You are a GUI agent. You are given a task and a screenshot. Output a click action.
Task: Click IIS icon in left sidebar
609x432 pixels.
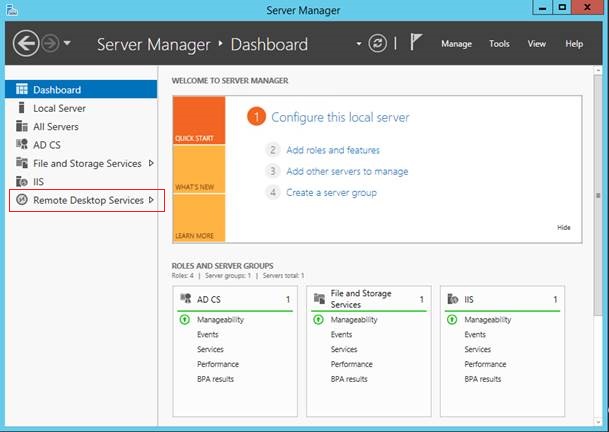(x=22, y=181)
